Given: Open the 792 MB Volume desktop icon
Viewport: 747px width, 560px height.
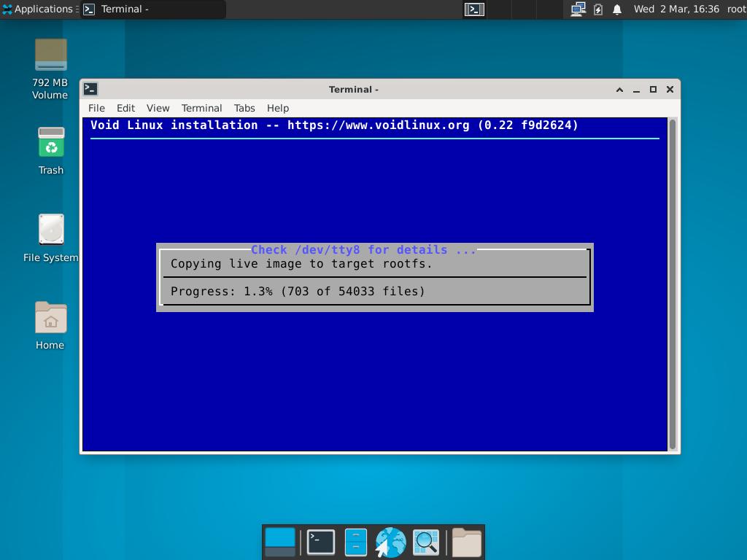Looking at the screenshot, I should 50,68.
